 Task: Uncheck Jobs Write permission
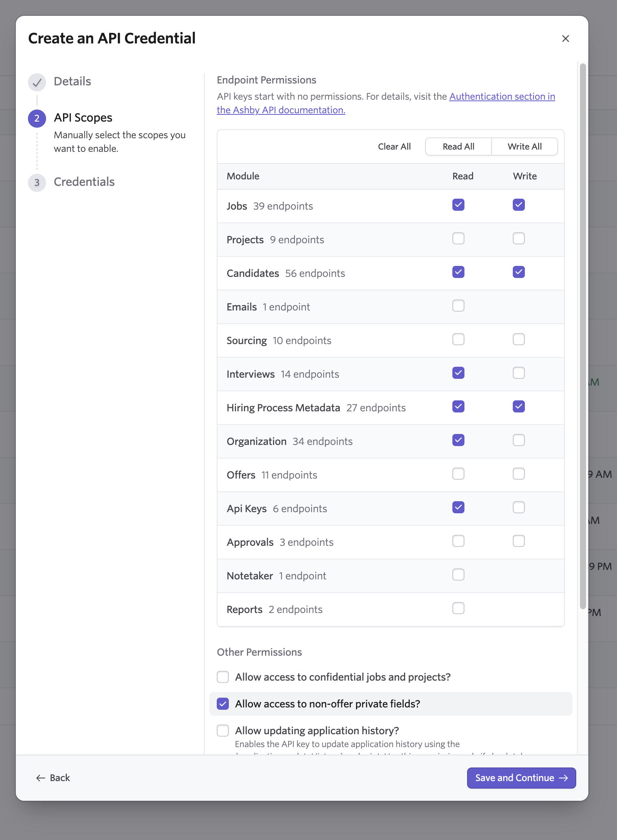(x=518, y=205)
